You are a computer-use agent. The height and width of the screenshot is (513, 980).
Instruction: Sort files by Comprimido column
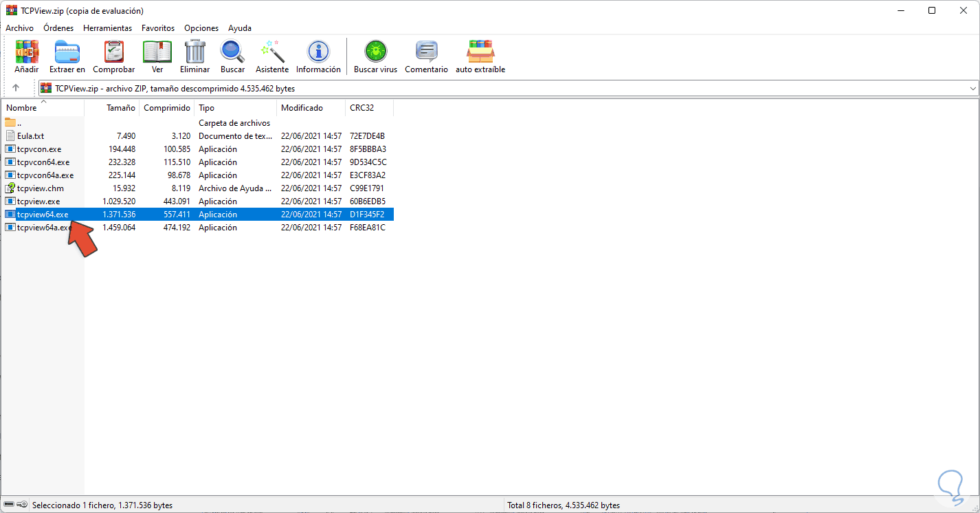(x=167, y=108)
